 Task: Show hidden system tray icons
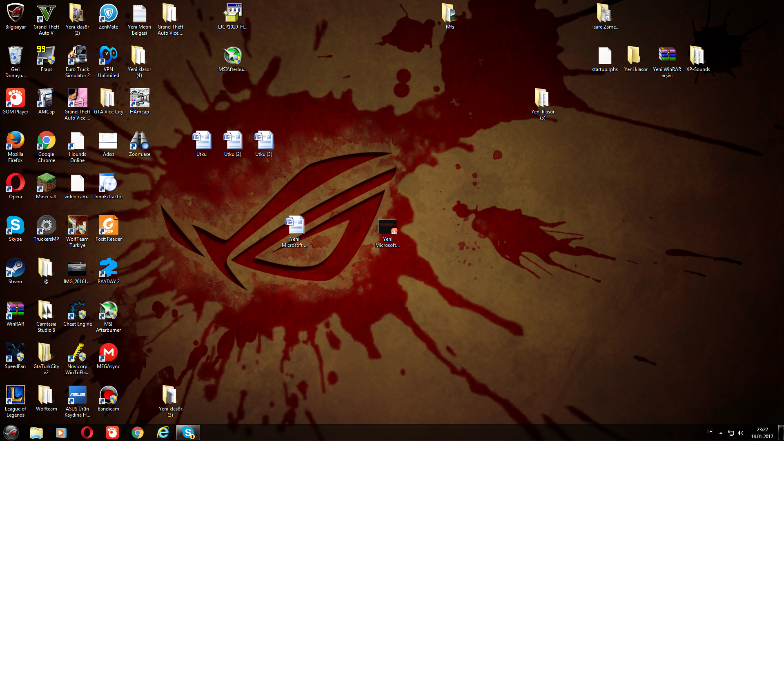click(721, 433)
